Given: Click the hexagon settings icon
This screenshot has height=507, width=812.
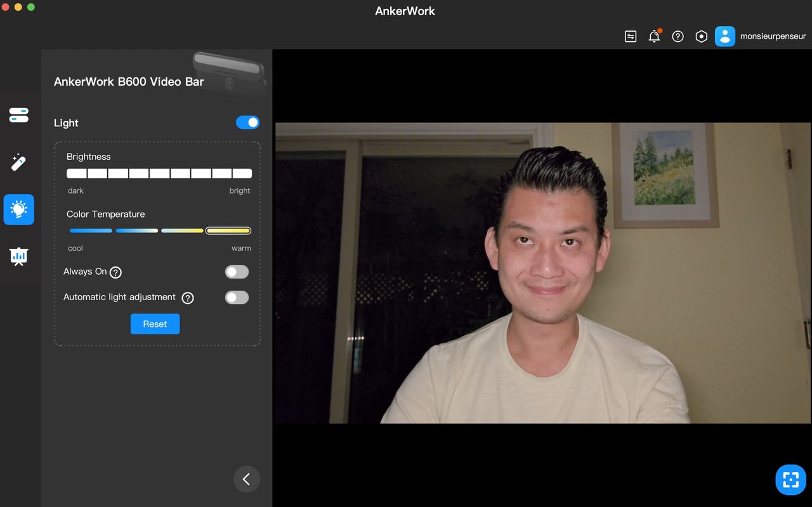Looking at the screenshot, I should tap(701, 37).
